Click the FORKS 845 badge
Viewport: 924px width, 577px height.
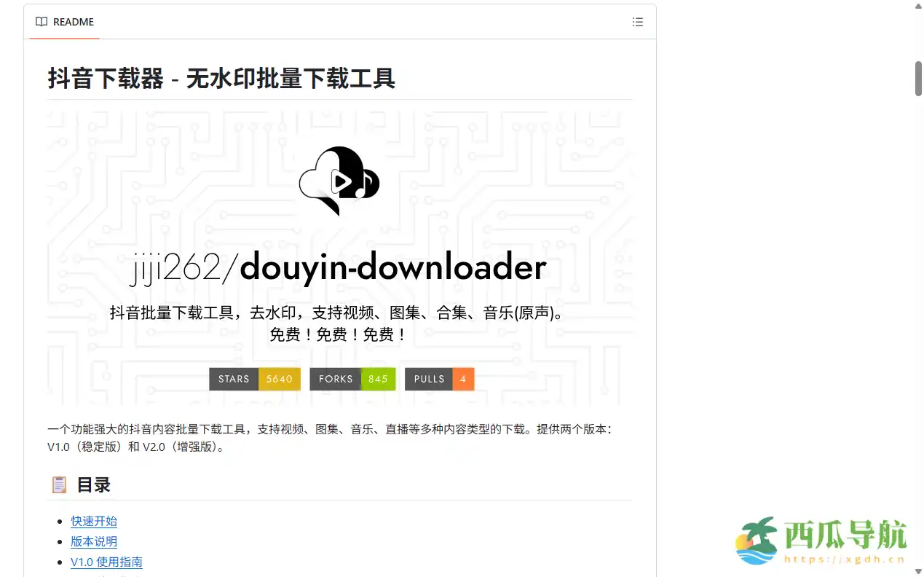click(x=352, y=379)
